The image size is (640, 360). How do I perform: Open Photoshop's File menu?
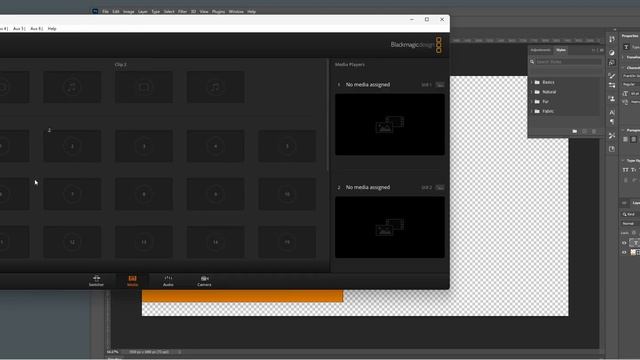(105, 11)
